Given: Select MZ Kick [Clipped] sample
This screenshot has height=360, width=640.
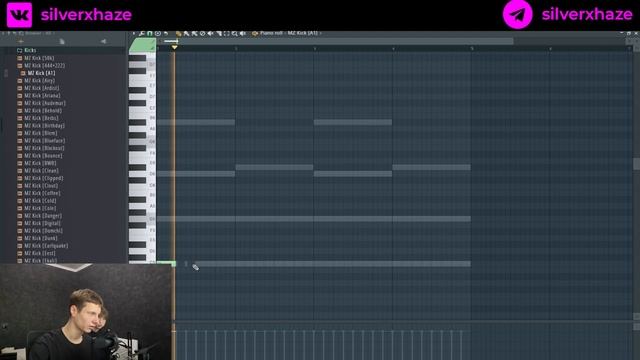Looking at the screenshot, I should pyautogui.click(x=40, y=178).
